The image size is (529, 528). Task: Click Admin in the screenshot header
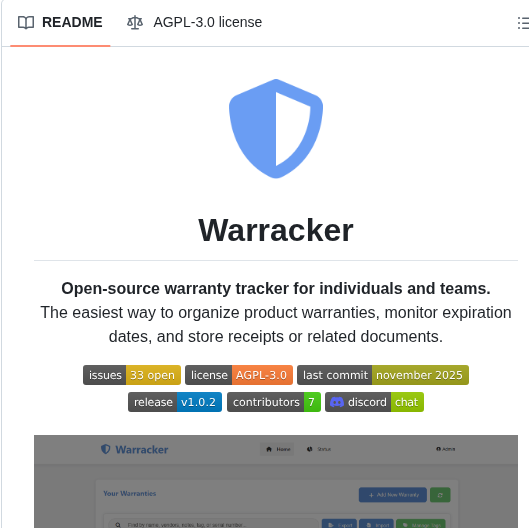pyautogui.click(x=446, y=449)
